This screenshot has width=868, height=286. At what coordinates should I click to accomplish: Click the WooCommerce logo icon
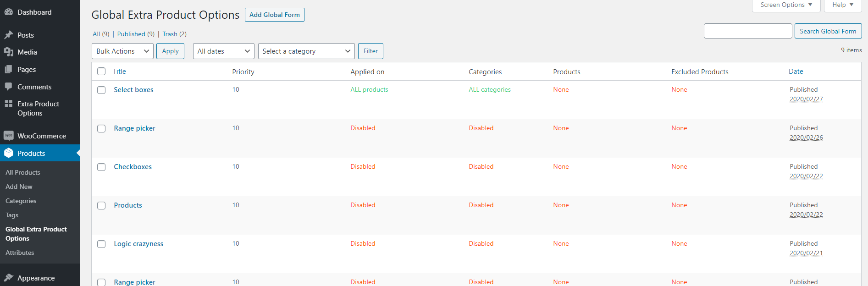click(8, 136)
